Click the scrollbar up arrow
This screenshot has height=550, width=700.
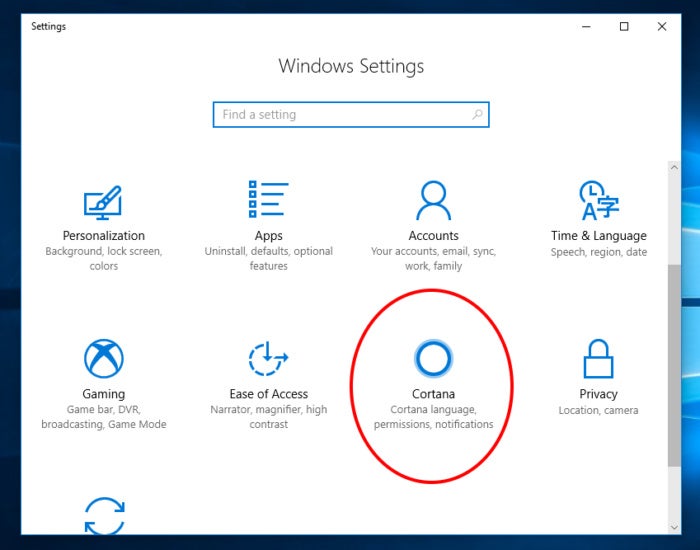[x=674, y=167]
